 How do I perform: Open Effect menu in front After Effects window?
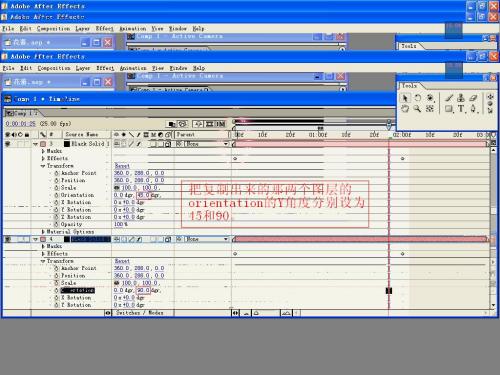tap(105, 68)
